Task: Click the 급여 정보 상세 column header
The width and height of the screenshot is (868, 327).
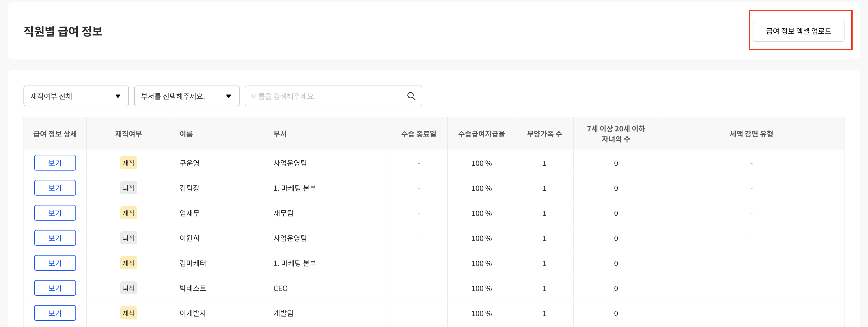Action: pos(55,134)
